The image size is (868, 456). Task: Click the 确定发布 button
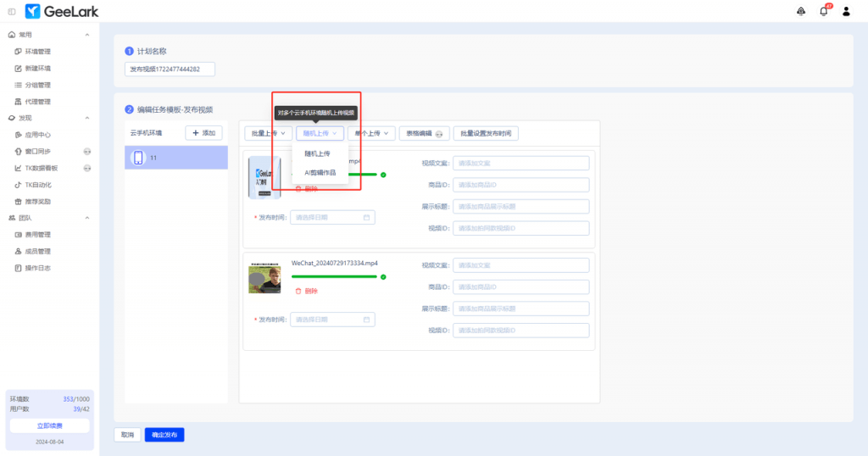[x=164, y=435]
